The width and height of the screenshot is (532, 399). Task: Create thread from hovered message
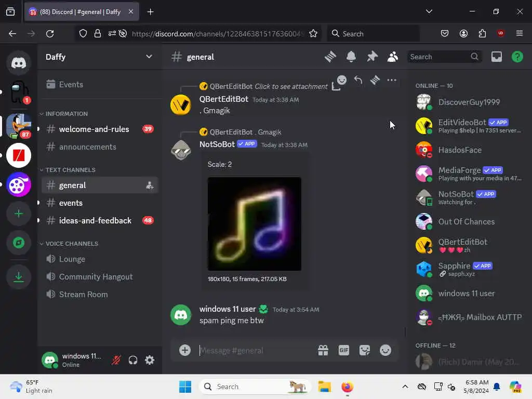(375, 80)
